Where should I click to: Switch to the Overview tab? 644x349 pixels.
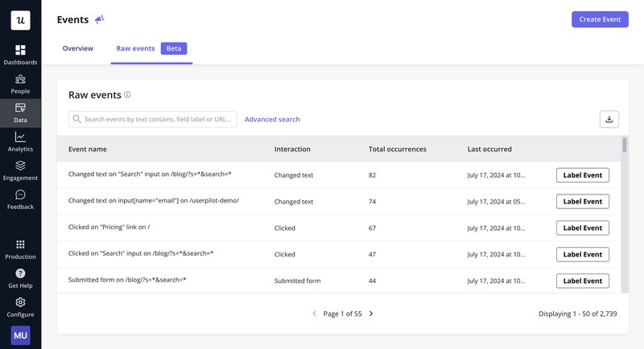click(78, 48)
